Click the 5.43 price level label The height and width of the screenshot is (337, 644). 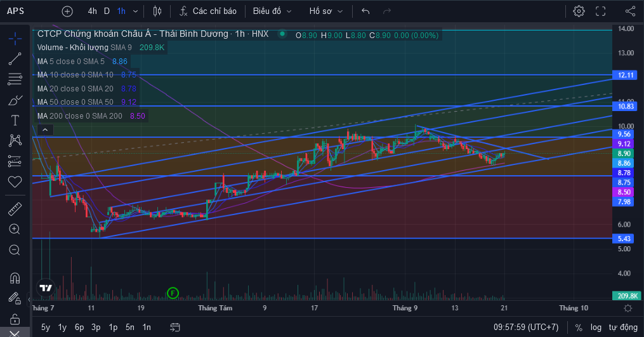coord(624,239)
